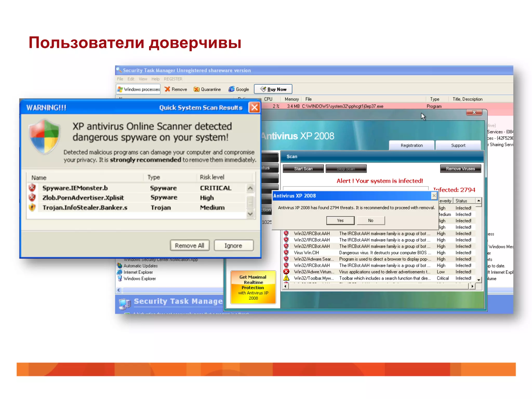This screenshot has width=532, height=399.
Task: Open the Help menu
Action: click(155, 79)
